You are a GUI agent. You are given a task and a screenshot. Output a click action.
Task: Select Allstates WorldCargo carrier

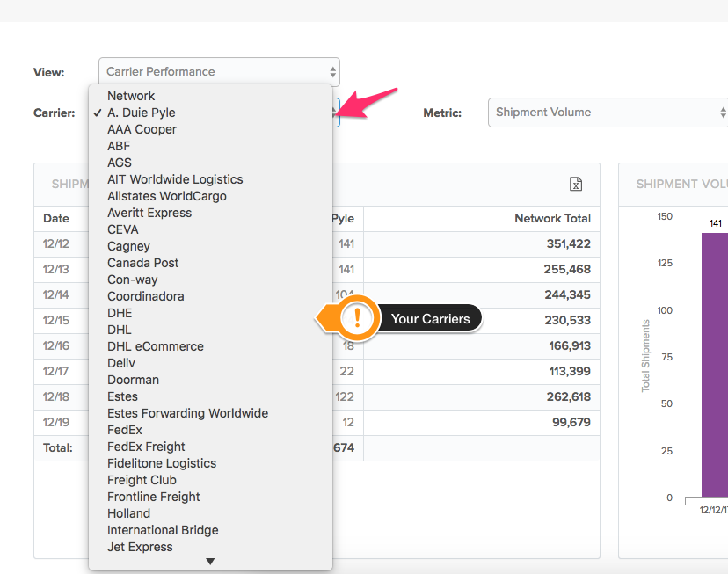click(x=210, y=196)
